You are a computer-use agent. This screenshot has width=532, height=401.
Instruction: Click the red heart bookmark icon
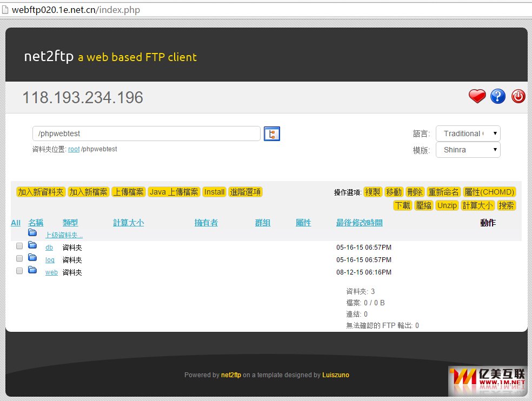click(x=477, y=96)
